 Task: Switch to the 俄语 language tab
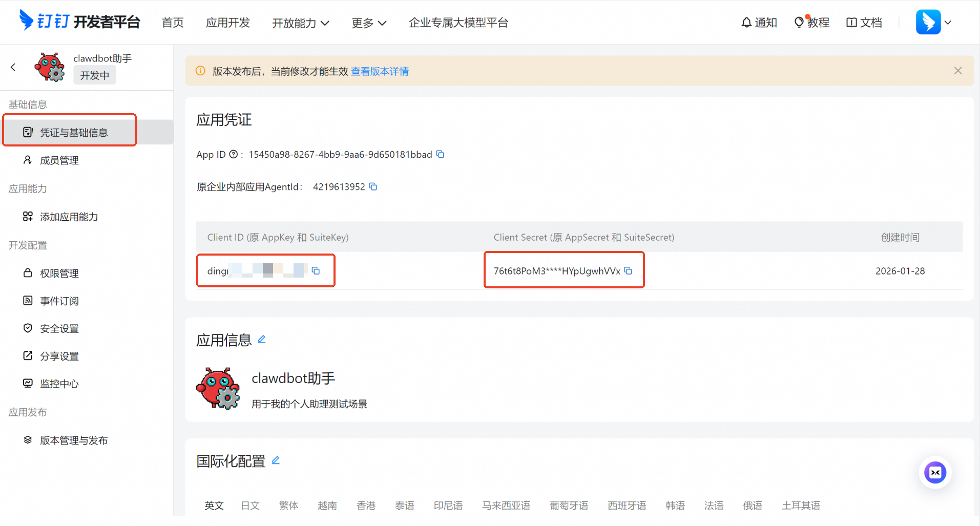[753, 506]
